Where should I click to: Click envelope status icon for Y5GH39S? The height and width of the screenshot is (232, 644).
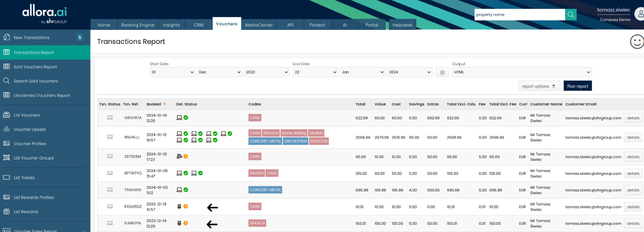pyautogui.click(x=110, y=190)
